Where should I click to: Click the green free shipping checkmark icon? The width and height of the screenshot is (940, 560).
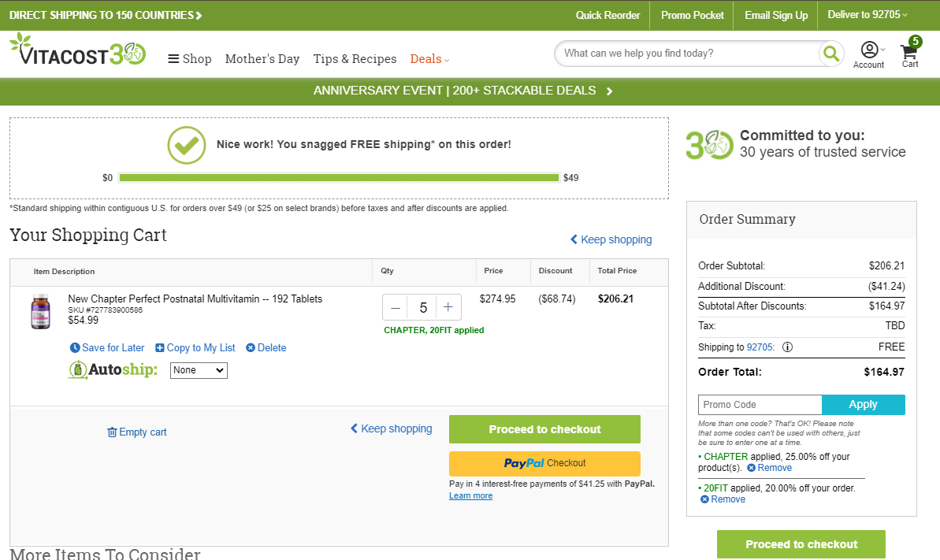[x=187, y=145]
